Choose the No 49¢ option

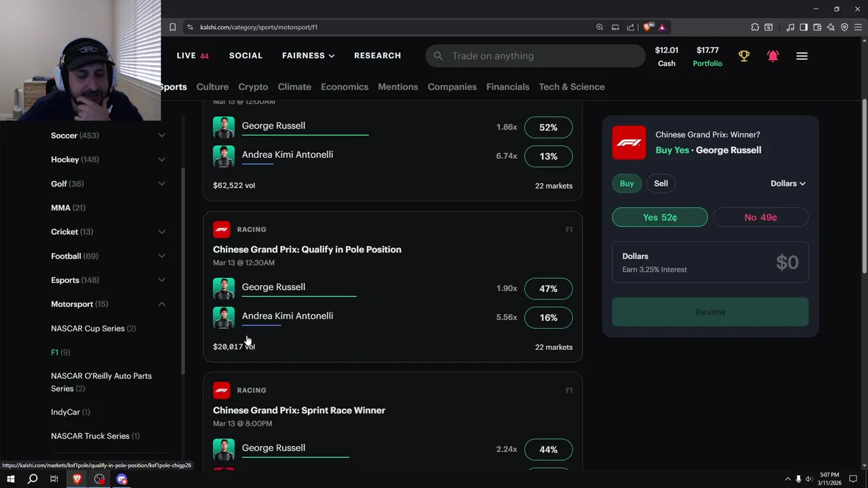[761, 217]
